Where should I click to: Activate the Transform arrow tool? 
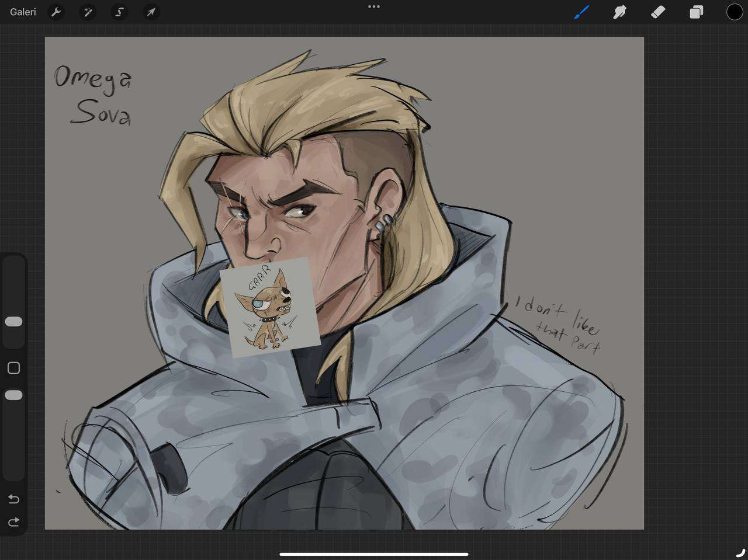pos(151,12)
